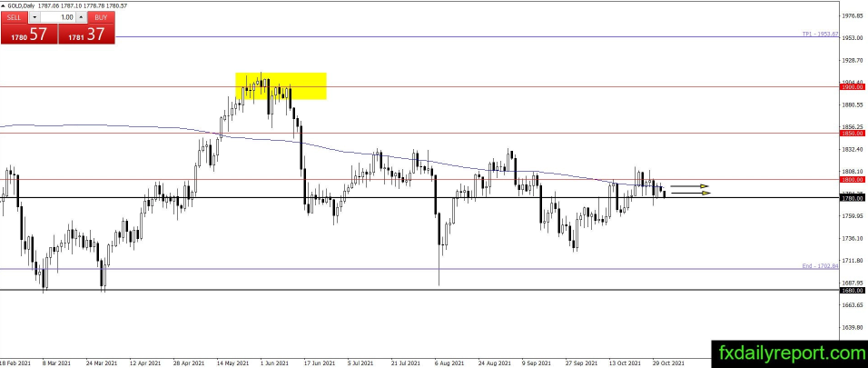The image size is (868, 368).
Task: Click the sell price tile showing 1780 57
Action: pos(28,34)
